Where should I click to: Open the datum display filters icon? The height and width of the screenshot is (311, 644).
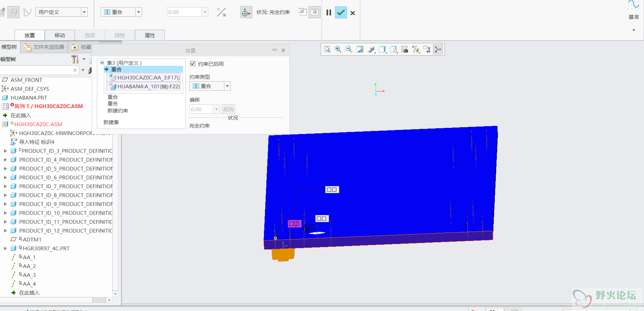click(x=416, y=49)
